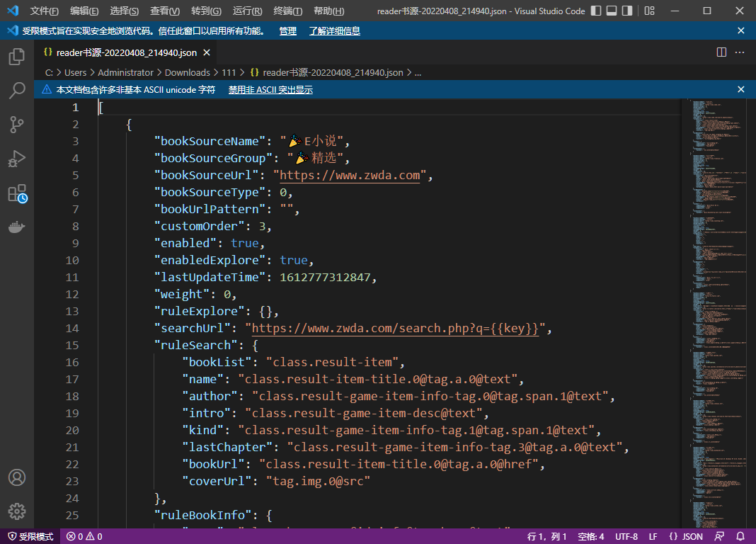The image size is (756, 544).
Task: Open the Explorer view in activity bar
Action: point(17,57)
